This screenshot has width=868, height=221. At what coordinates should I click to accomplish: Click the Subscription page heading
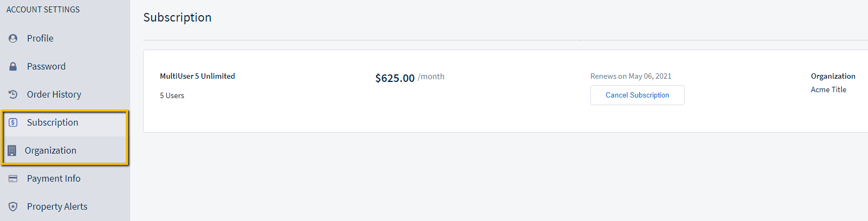coord(177,18)
